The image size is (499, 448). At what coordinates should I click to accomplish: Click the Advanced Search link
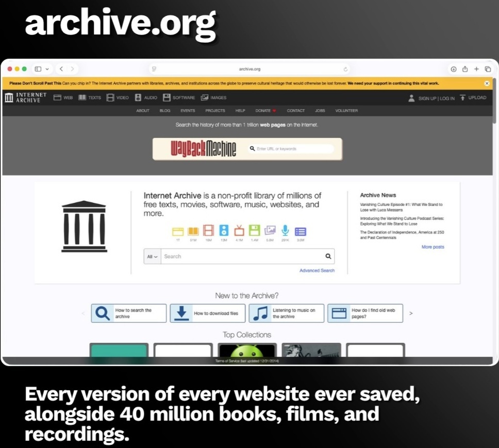click(317, 270)
